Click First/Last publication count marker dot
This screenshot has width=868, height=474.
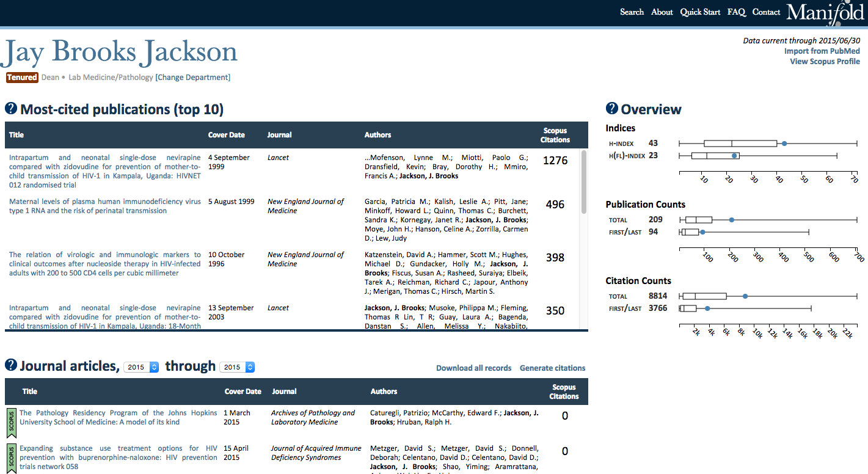point(702,232)
